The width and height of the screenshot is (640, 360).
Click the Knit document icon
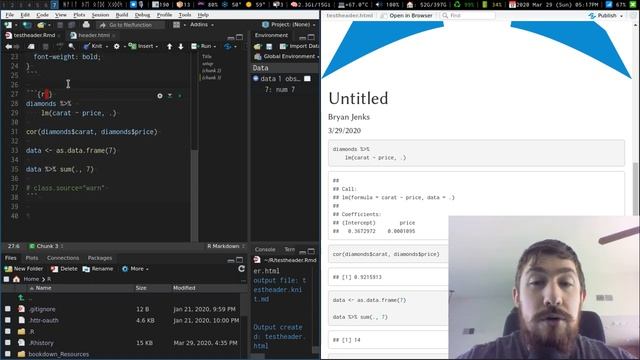point(86,46)
